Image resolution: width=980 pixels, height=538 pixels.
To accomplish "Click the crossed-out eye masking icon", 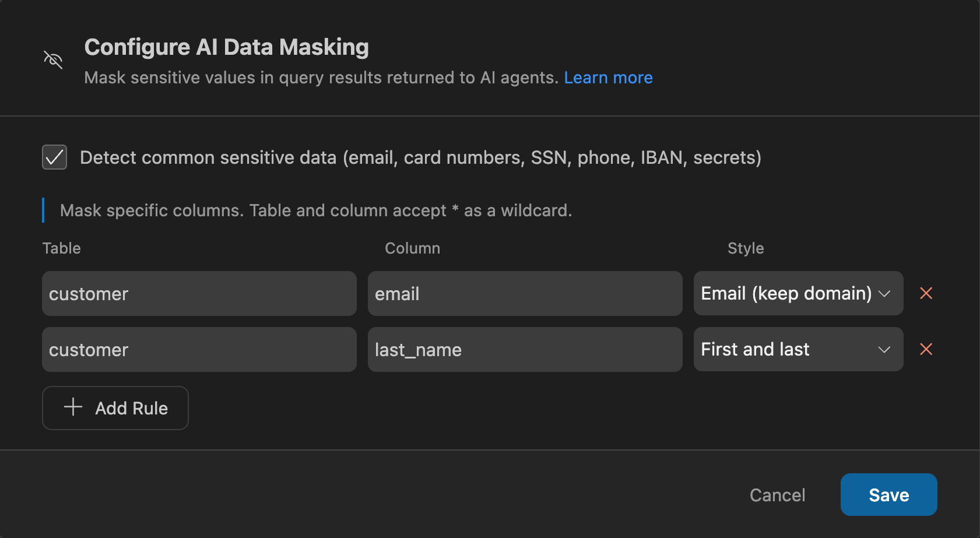I will [53, 59].
